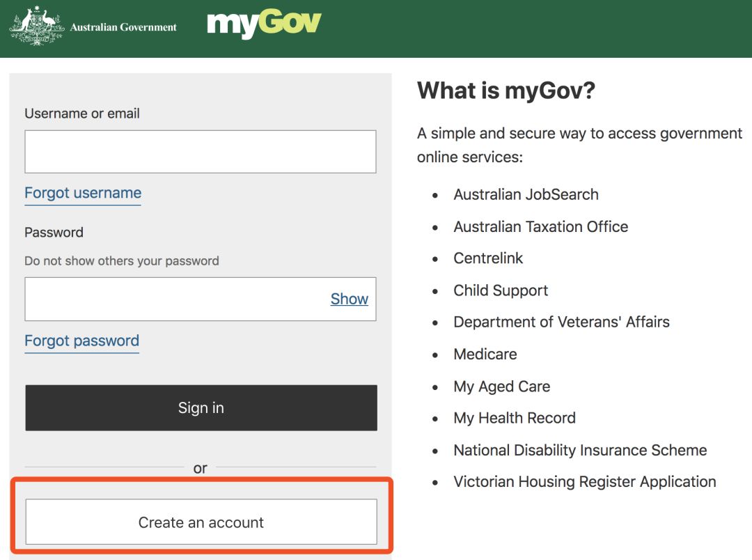Click the Centrelink service entry
This screenshot has height=560, width=752.
pyautogui.click(x=488, y=258)
